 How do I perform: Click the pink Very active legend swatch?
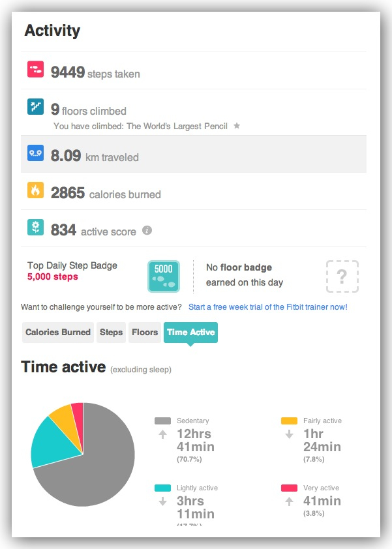[x=289, y=488]
